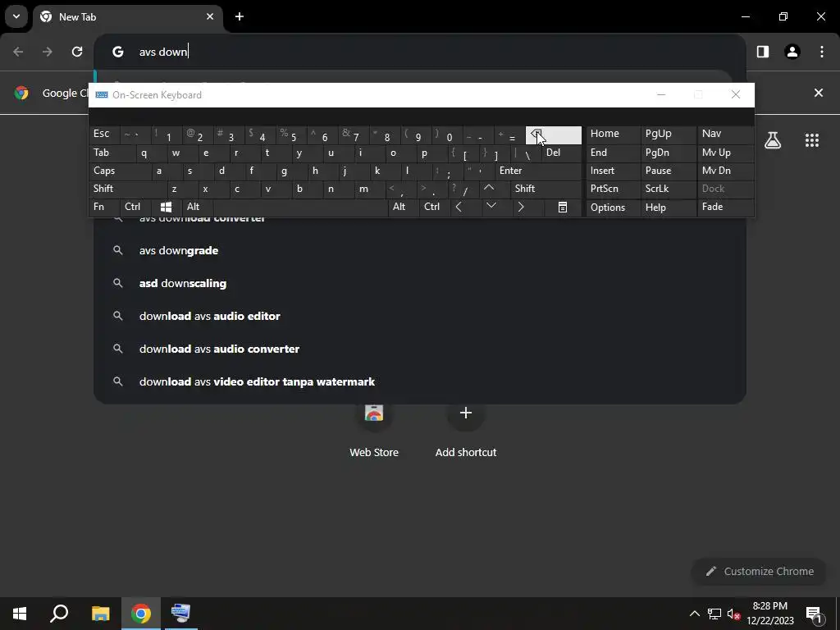Click the context menu key
Viewport: 840px width, 630px height.
(x=562, y=208)
